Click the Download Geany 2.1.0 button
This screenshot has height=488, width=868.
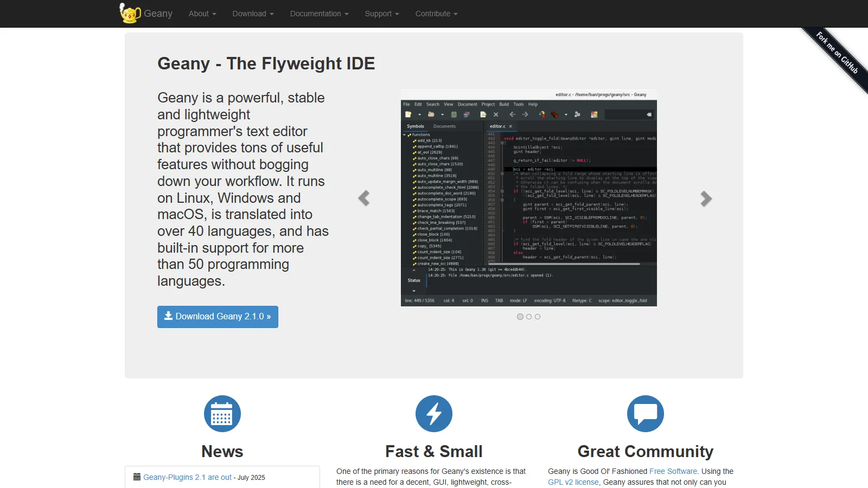(218, 317)
